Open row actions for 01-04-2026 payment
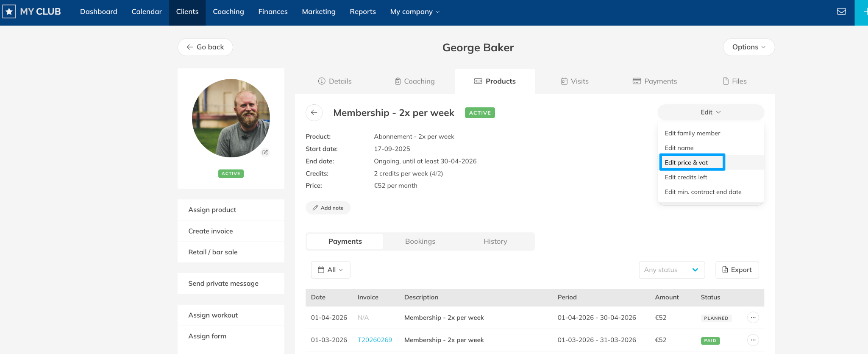Image resolution: width=868 pixels, height=354 pixels. [753, 318]
